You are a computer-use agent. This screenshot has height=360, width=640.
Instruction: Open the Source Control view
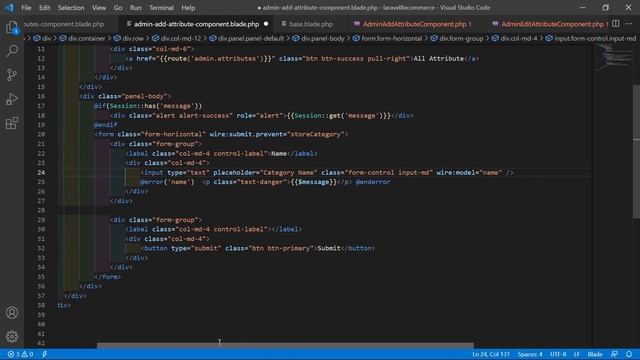point(12,75)
